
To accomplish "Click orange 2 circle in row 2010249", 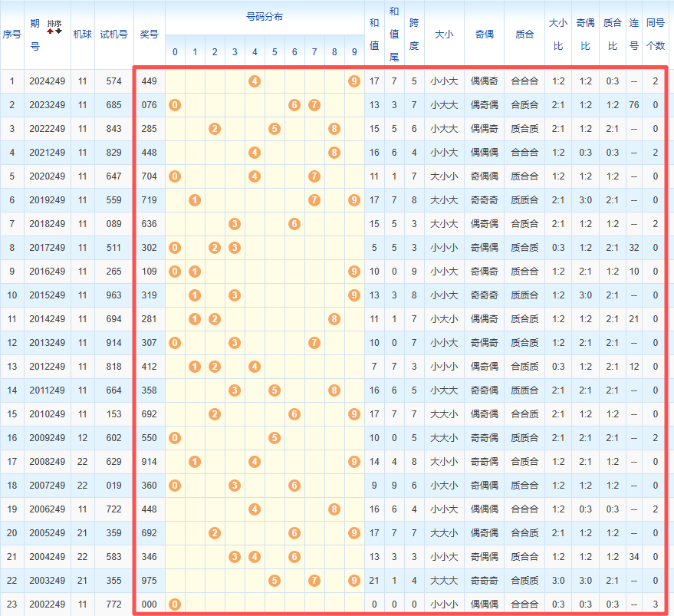I will point(215,414).
